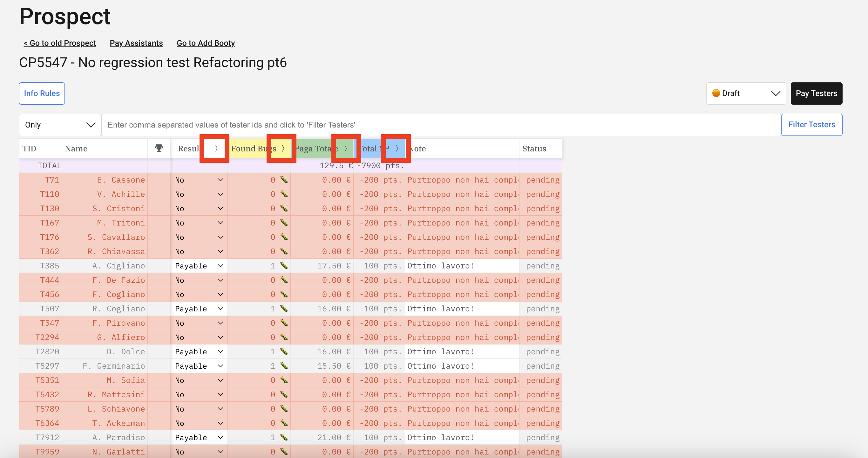Focus the tester ids filter input
Viewport: 868px width, 458px height.
(x=441, y=125)
